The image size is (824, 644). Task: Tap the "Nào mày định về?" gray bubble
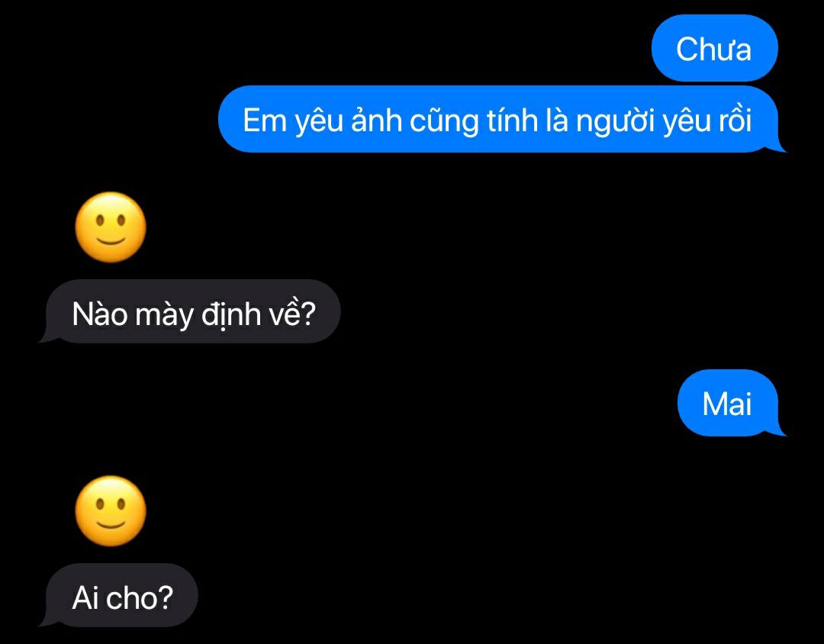(191, 311)
